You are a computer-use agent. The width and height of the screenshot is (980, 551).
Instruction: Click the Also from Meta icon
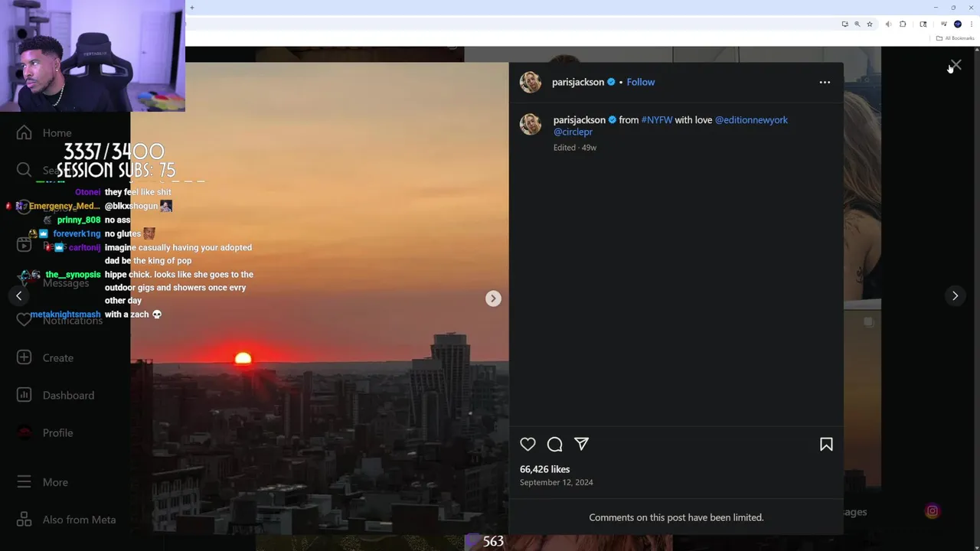[24, 520]
